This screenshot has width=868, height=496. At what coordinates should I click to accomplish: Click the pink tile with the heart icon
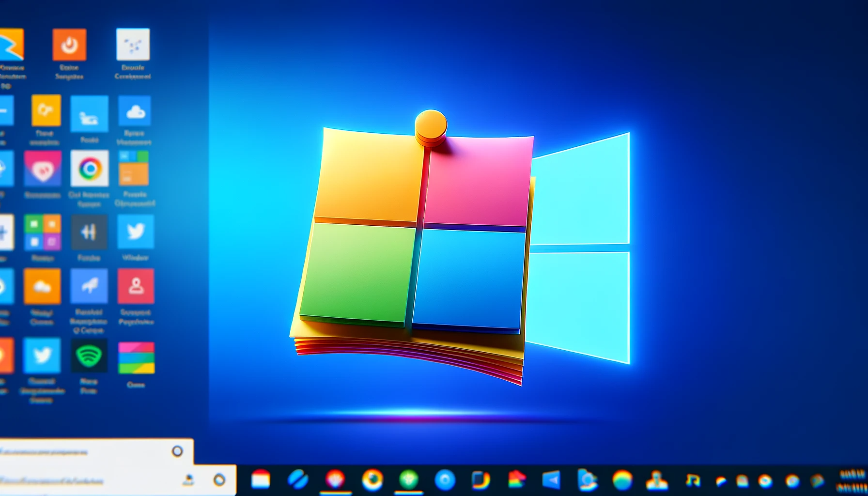[42, 168]
